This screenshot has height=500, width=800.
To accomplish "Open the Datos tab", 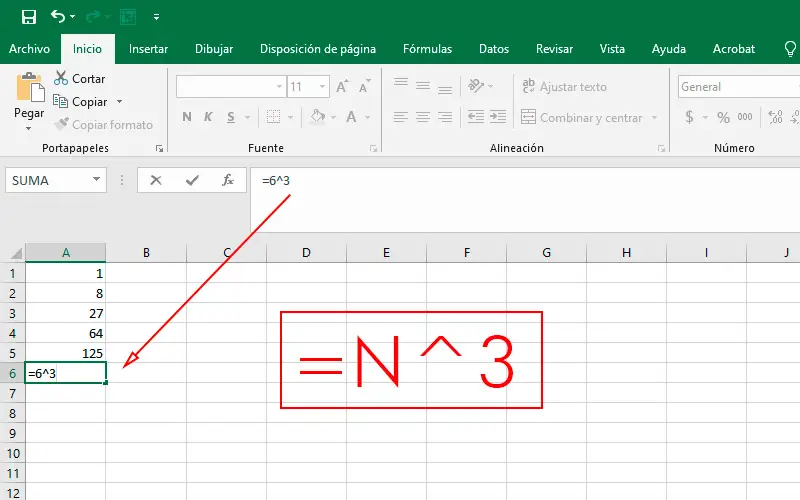I will (494, 49).
